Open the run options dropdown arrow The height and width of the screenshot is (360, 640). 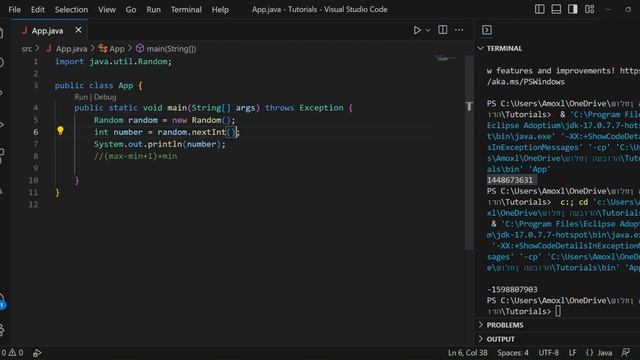point(428,30)
